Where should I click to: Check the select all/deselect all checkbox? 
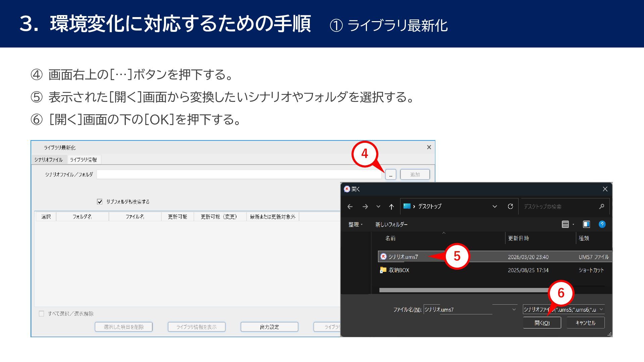[x=42, y=314]
